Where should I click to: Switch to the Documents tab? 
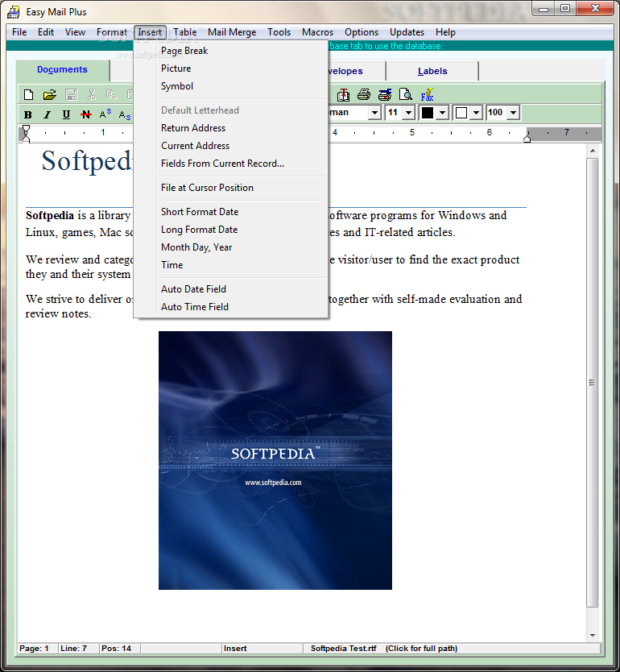(63, 70)
